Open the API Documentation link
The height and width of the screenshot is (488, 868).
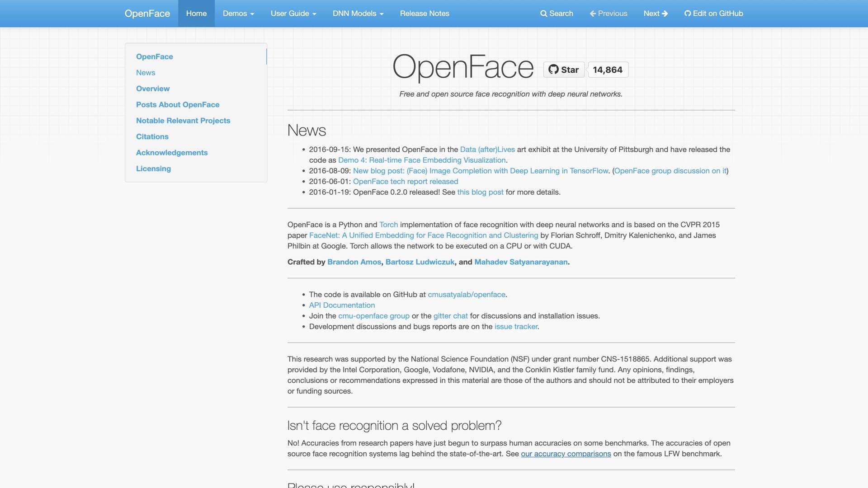point(342,305)
